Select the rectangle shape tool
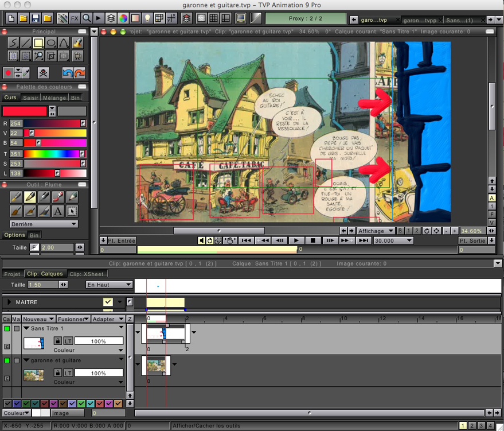Image resolution: width=504 pixels, height=431 pixels. pos(38,43)
